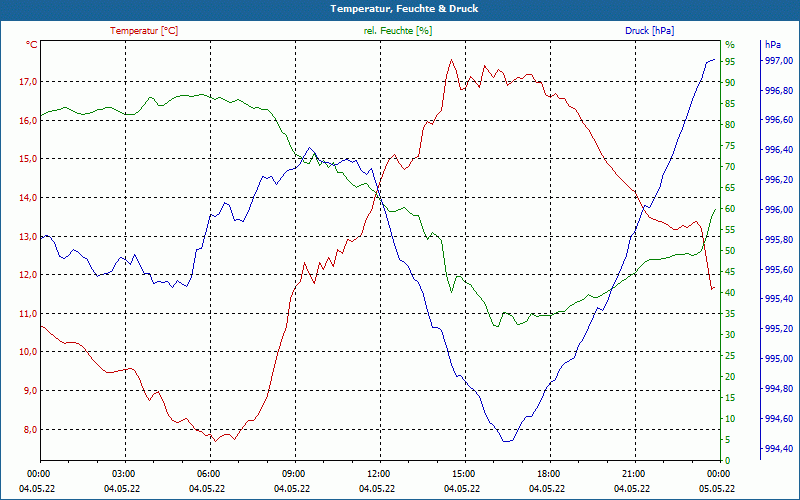This screenshot has width=800, height=500.
Task: Click the 14,0 temperature axis value
Action: coord(28,197)
